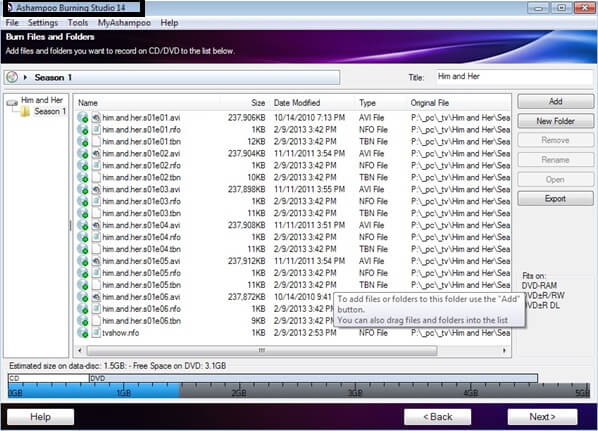
Task: Click the green status disc beside him.and.her.s01e05.nfo
Action: [83, 273]
